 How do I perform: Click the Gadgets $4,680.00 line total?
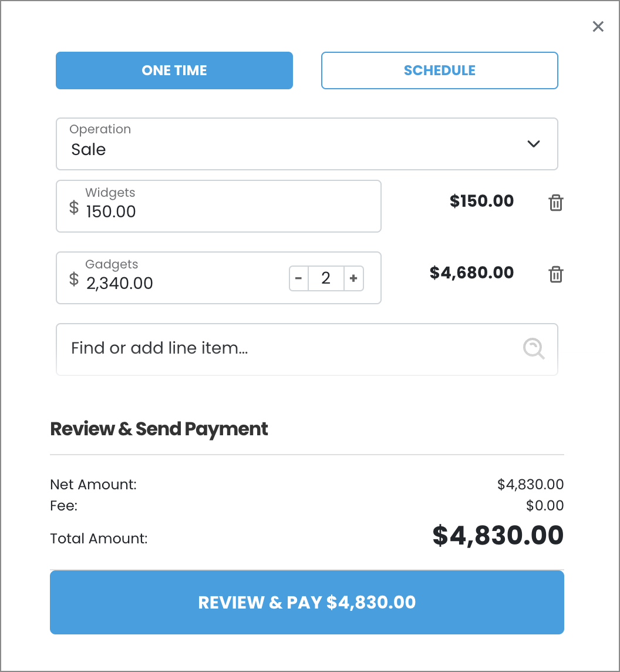coord(471,273)
